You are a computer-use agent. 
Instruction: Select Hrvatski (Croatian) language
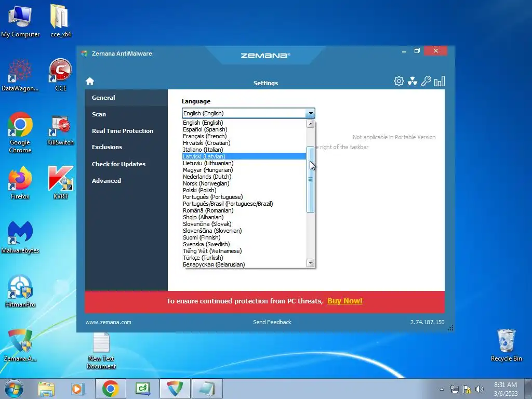click(244, 143)
